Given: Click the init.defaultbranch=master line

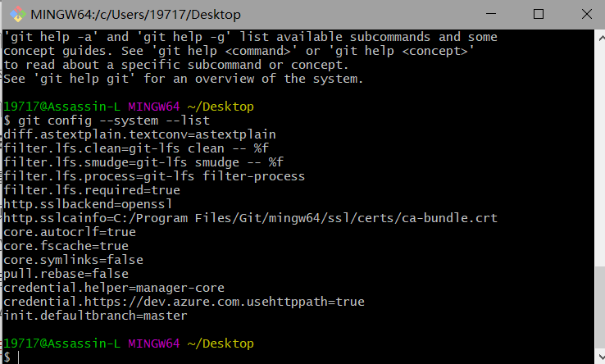Looking at the screenshot, I should [x=95, y=316].
